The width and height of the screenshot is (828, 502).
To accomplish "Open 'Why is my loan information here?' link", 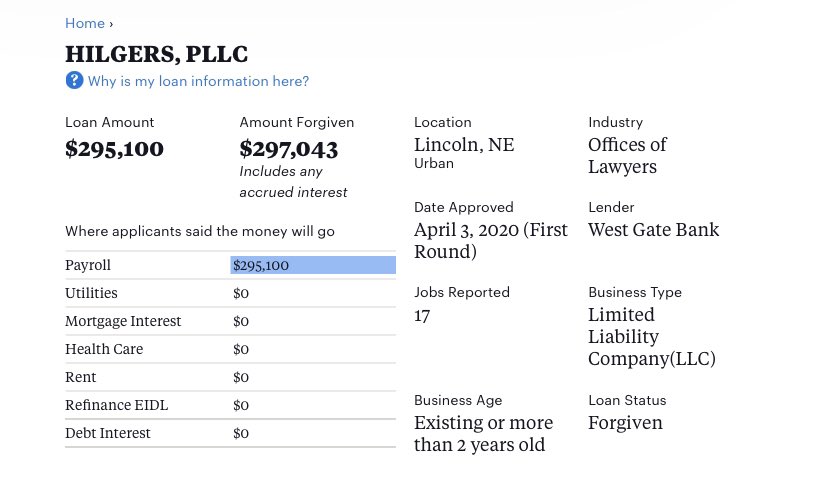I will pos(198,81).
